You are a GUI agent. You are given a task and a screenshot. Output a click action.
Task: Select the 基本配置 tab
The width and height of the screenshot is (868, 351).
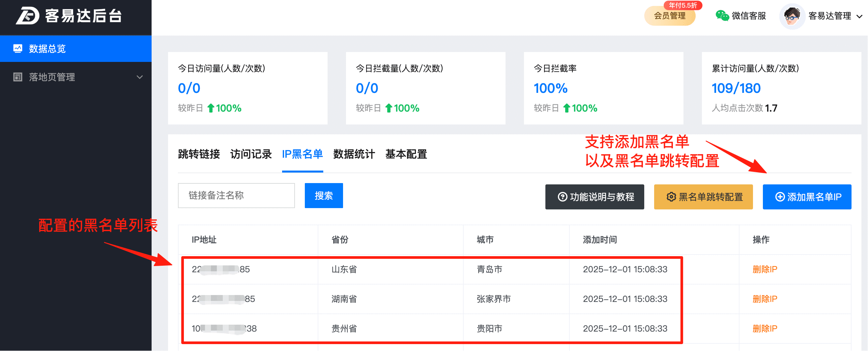[x=406, y=154]
